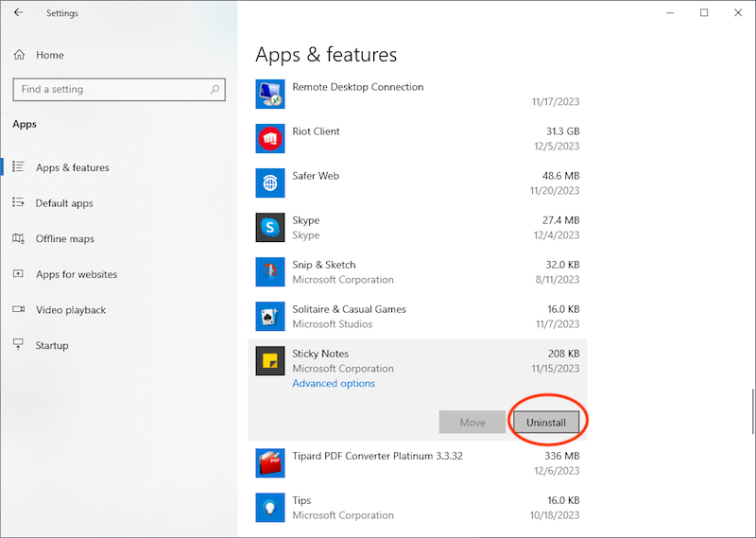Click the Home house icon

pos(19,55)
